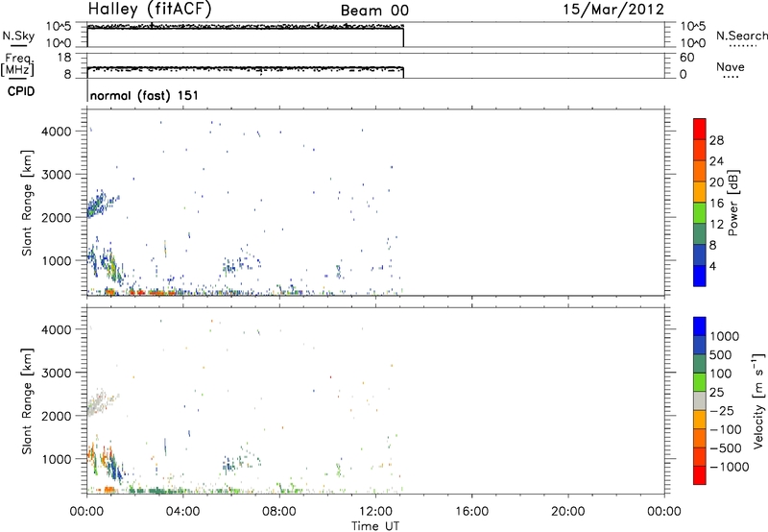
Task: Click the '-1000' tick on velocity colorbar
Action: [x=730, y=467]
